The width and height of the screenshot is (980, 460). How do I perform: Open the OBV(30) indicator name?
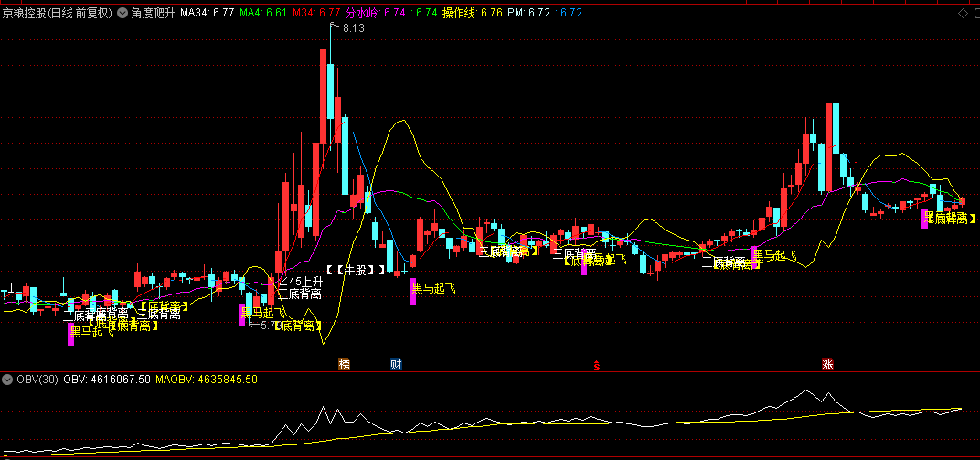click(37, 379)
